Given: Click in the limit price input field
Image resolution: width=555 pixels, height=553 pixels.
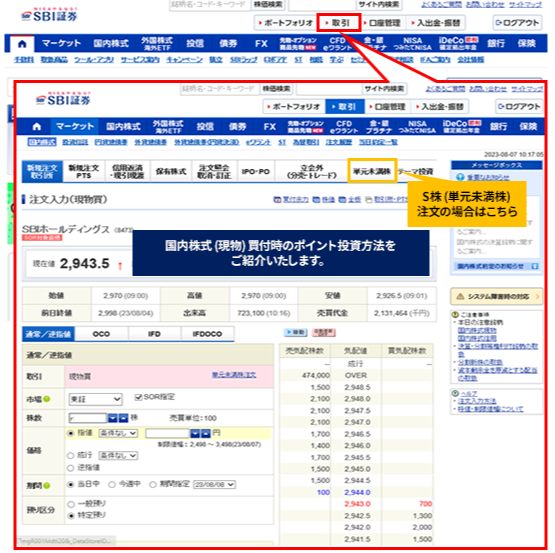Looking at the screenshot, I should tap(167, 433).
